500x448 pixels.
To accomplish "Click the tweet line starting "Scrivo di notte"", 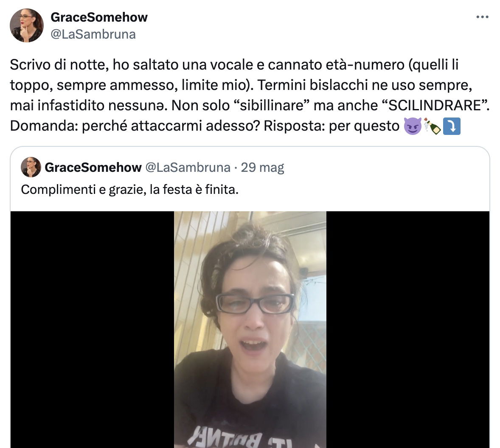I will pos(234,64).
